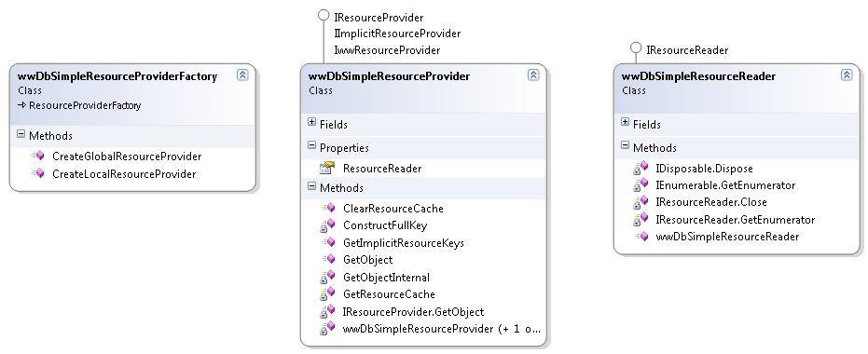
Task: Click the CreateGlobalResourceProvider method icon
Action: coord(37,156)
